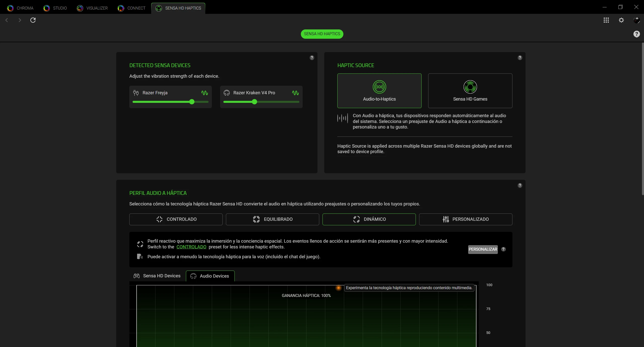Click the forward navigation arrow
Viewport: 644px width, 347px height.
point(20,20)
